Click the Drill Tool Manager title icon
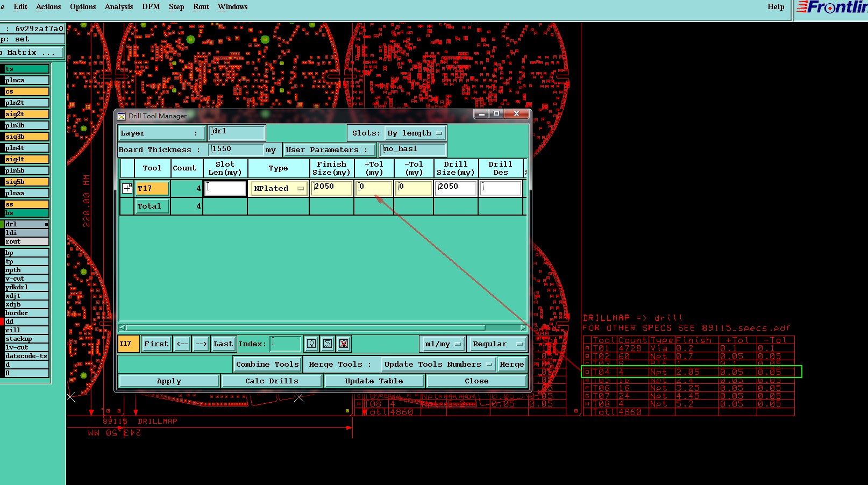 [x=122, y=116]
